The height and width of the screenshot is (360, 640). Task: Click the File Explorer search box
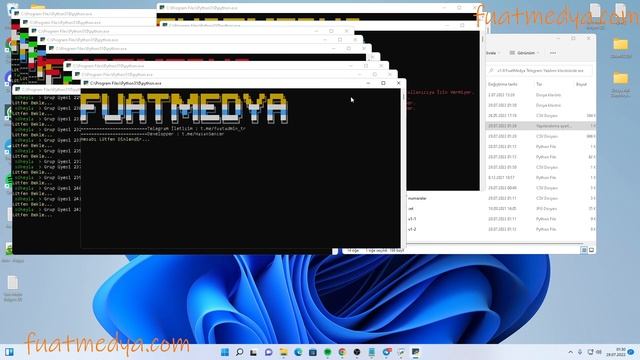point(540,71)
